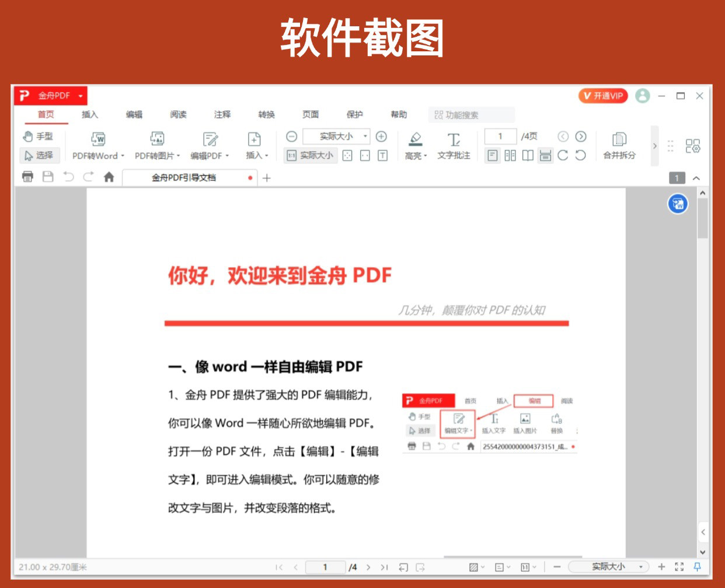Click the zoom out minus circle icon
Image resolution: width=725 pixels, height=588 pixels.
292,136
